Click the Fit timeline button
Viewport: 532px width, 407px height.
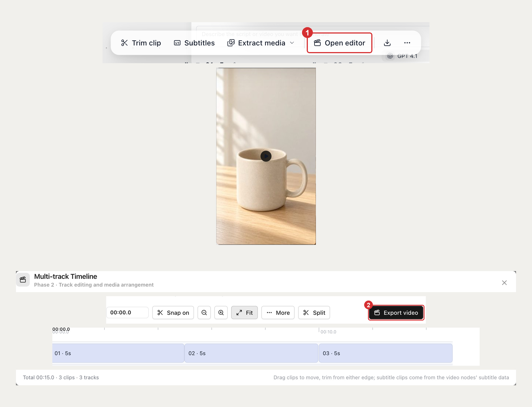[x=244, y=313]
